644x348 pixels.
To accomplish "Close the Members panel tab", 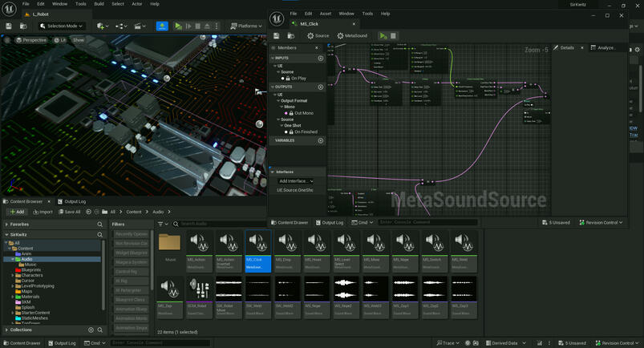I will click(x=317, y=48).
